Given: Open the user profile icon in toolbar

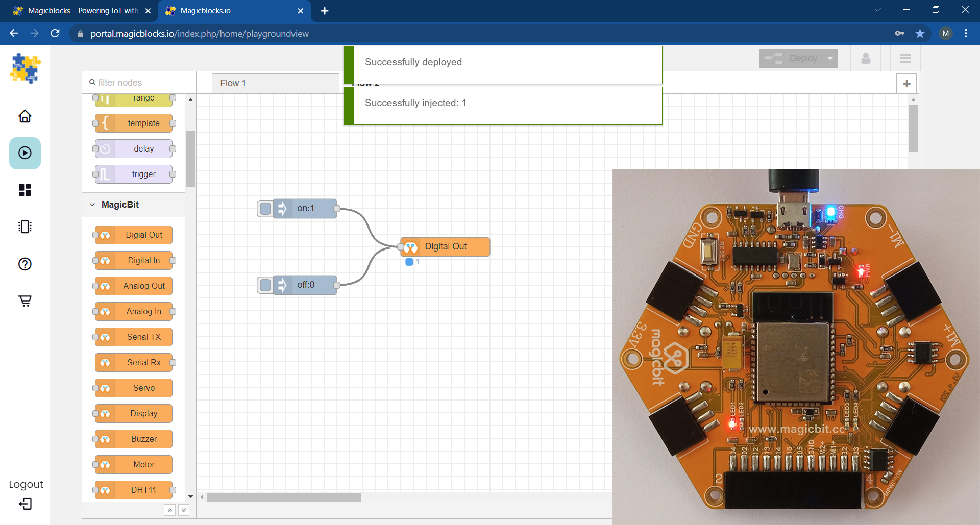Looking at the screenshot, I should click(866, 58).
